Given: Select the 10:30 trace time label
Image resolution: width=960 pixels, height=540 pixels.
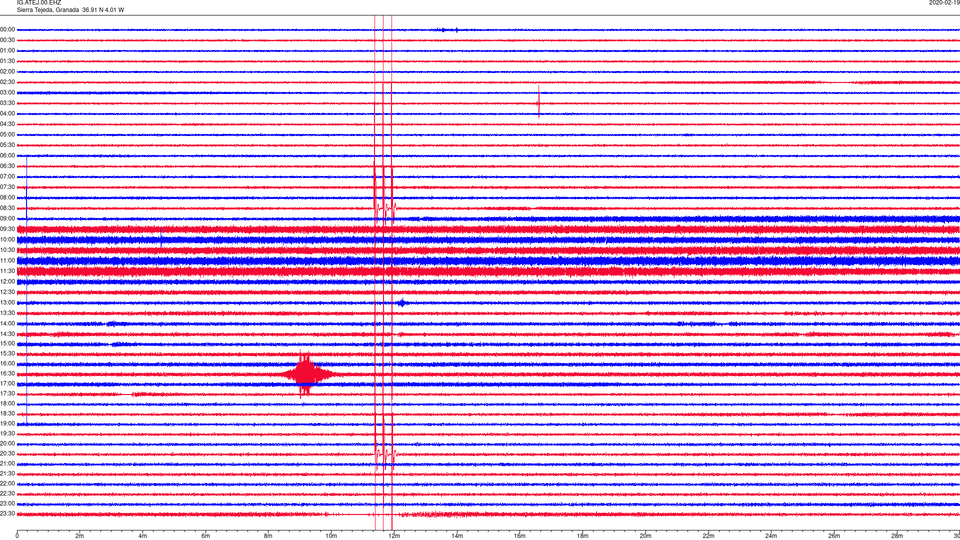Looking at the screenshot, I should pos(8,250).
